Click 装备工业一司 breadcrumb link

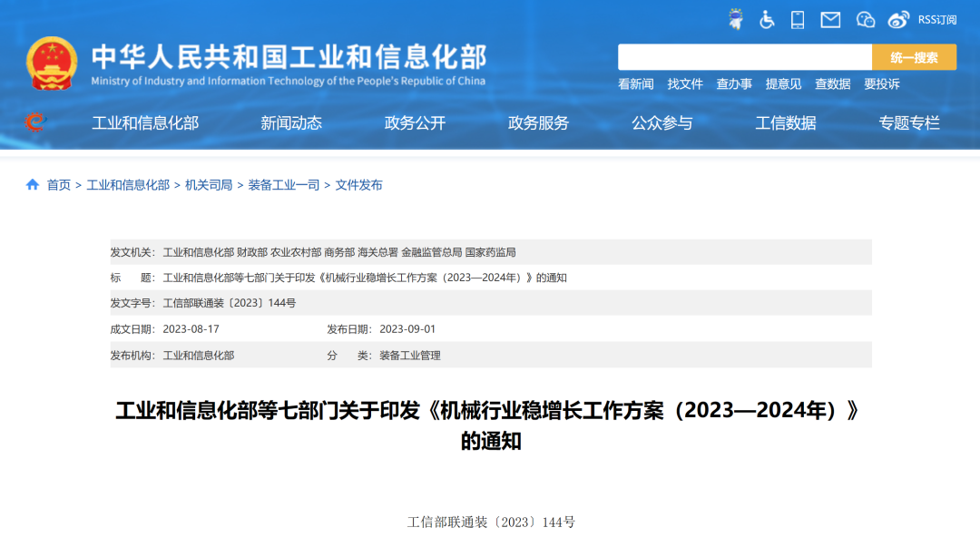[284, 185]
